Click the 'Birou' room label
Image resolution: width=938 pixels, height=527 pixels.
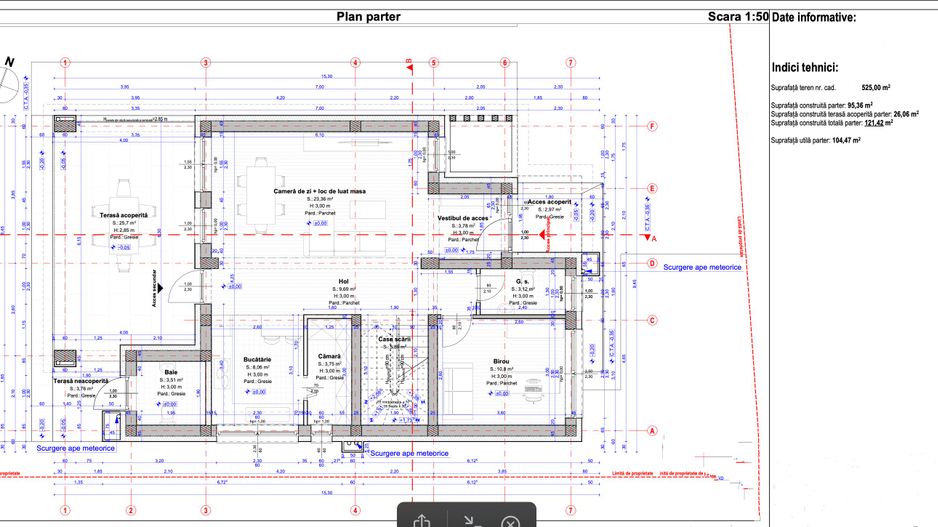pyautogui.click(x=501, y=362)
